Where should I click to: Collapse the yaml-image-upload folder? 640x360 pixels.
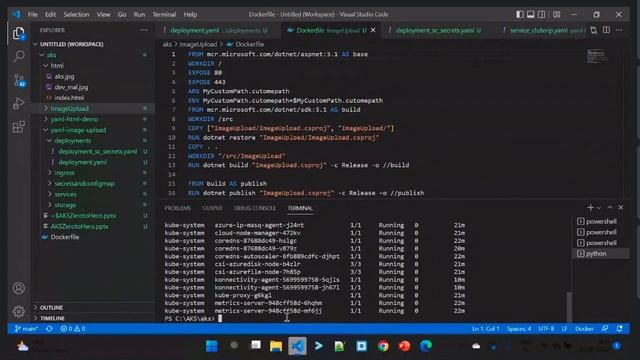click(93, 130)
